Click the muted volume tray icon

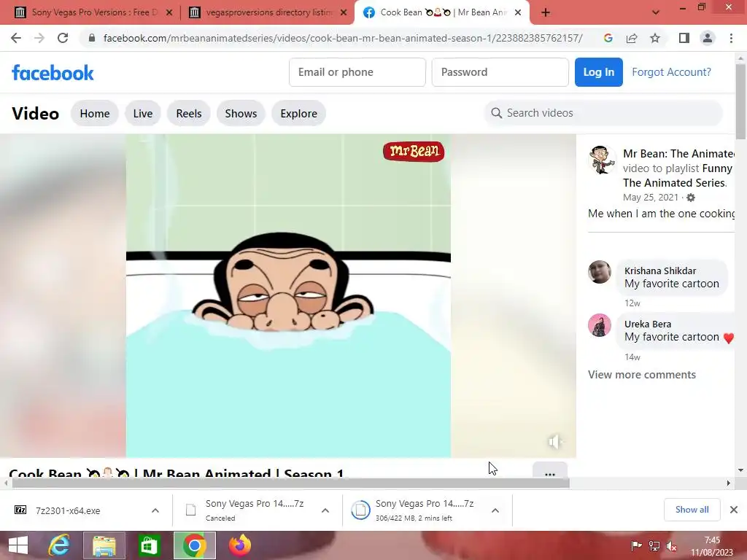click(x=672, y=545)
